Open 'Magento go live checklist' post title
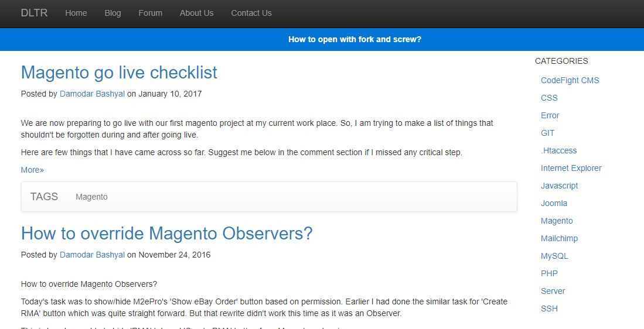644x329 pixels. (119, 73)
